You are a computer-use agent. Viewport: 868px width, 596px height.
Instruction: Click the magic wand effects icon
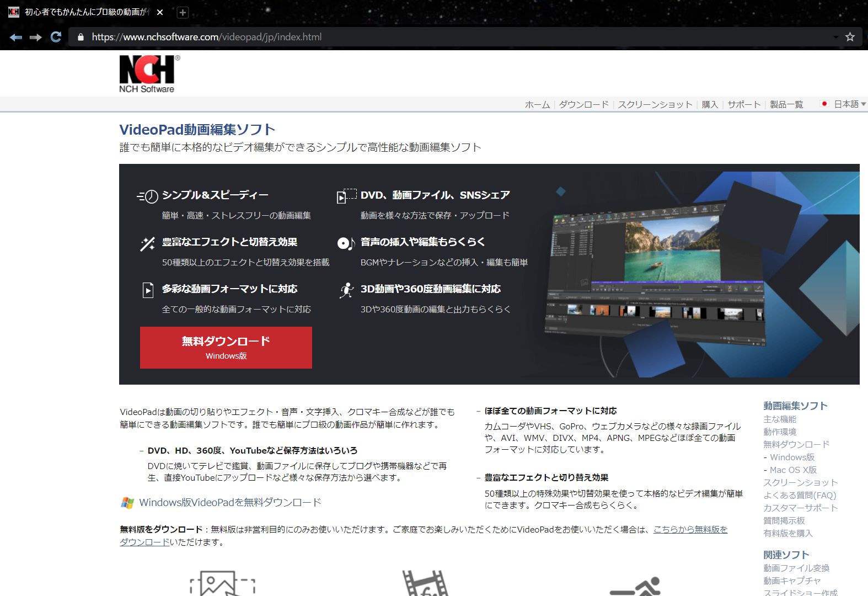pos(147,243)
